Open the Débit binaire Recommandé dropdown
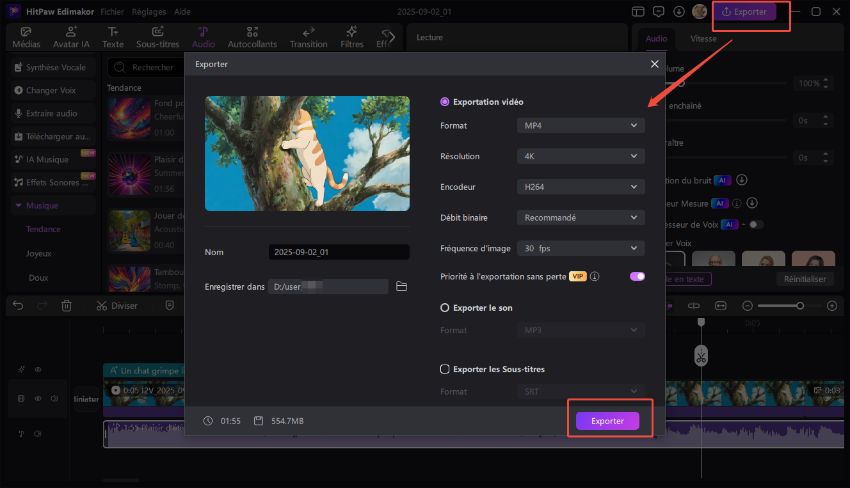This screenshot has height=488, width=850. tap(581, 217)
